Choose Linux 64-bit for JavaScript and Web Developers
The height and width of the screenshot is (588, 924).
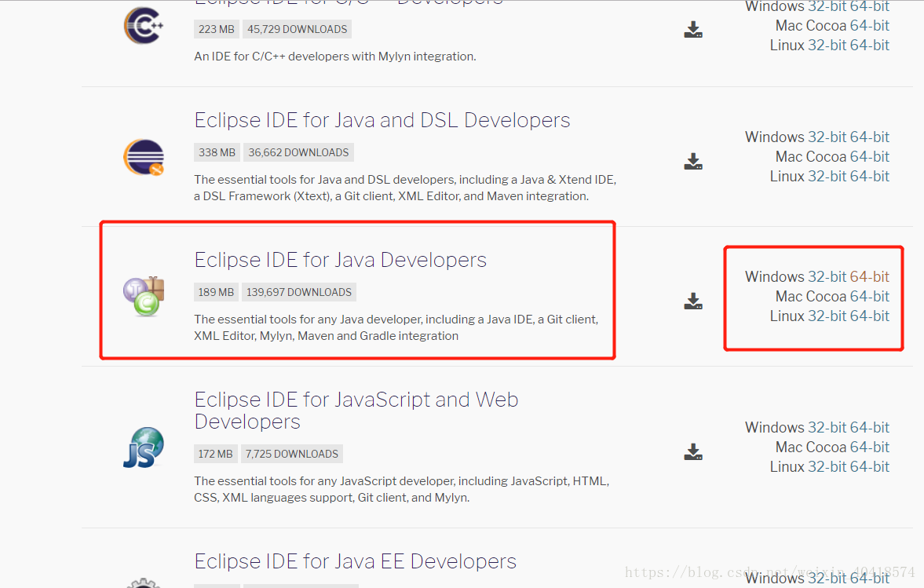tap(869, 466)
